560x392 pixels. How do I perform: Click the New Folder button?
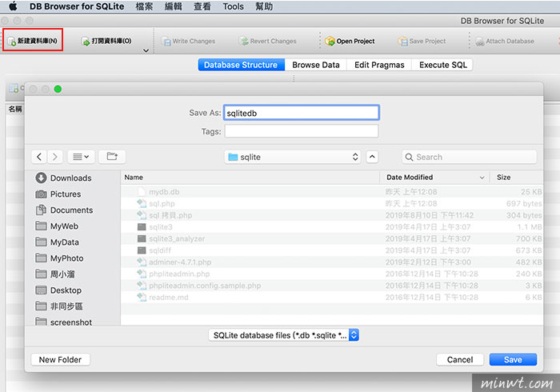click(x=60, y=359)
